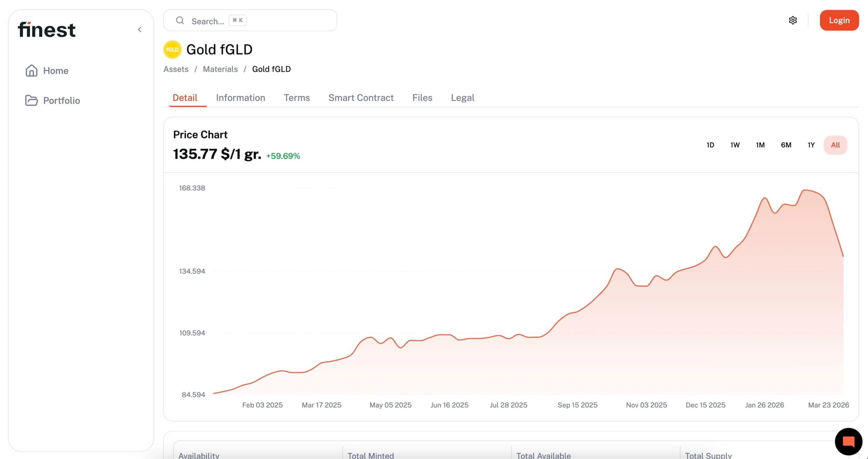Click the Login button
The width and height of the screenshot is (868, 459).
point(839,20)
